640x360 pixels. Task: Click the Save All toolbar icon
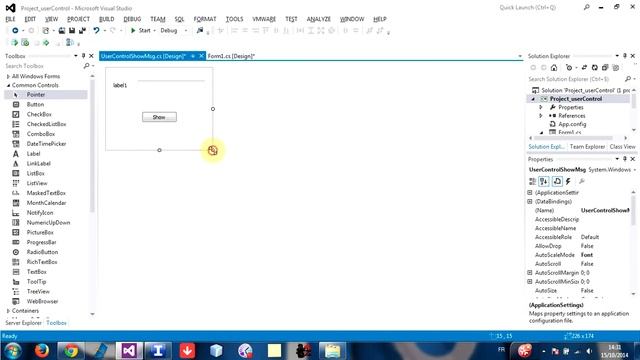click(82, 31)
